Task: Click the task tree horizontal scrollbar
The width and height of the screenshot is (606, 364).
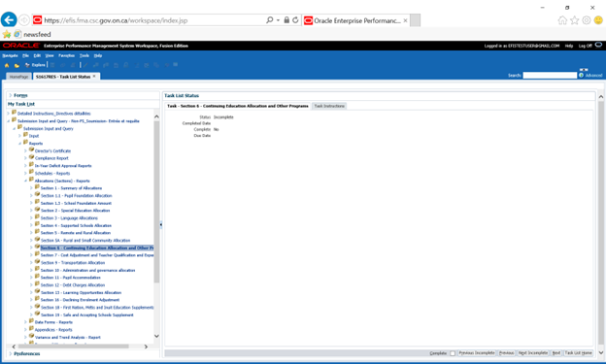Action: [x=74, y=347]
